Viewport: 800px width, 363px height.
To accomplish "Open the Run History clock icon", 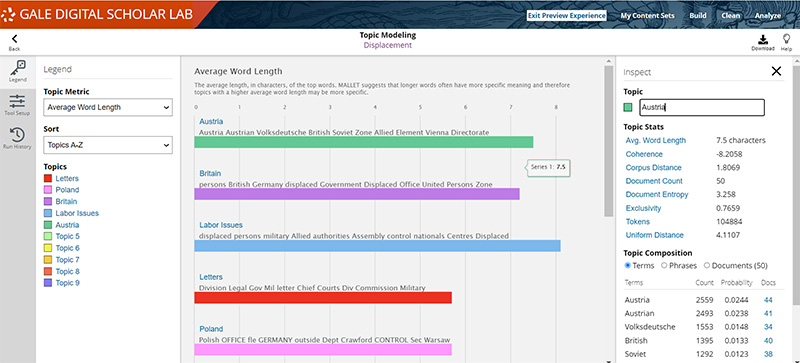I will pos(17,135).
